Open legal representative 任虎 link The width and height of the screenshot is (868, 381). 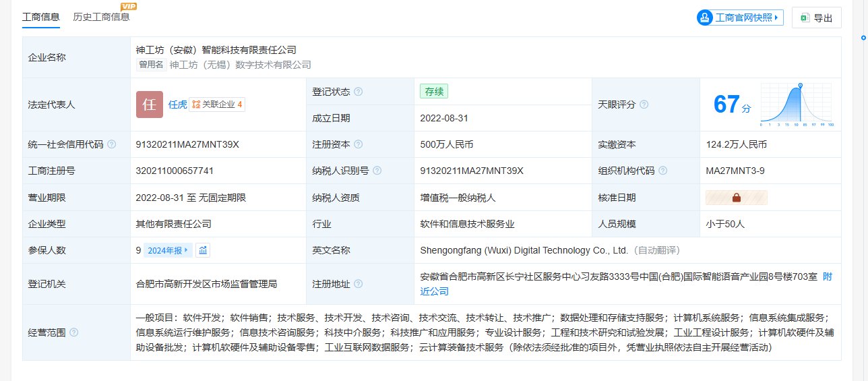tap(177, 105)
